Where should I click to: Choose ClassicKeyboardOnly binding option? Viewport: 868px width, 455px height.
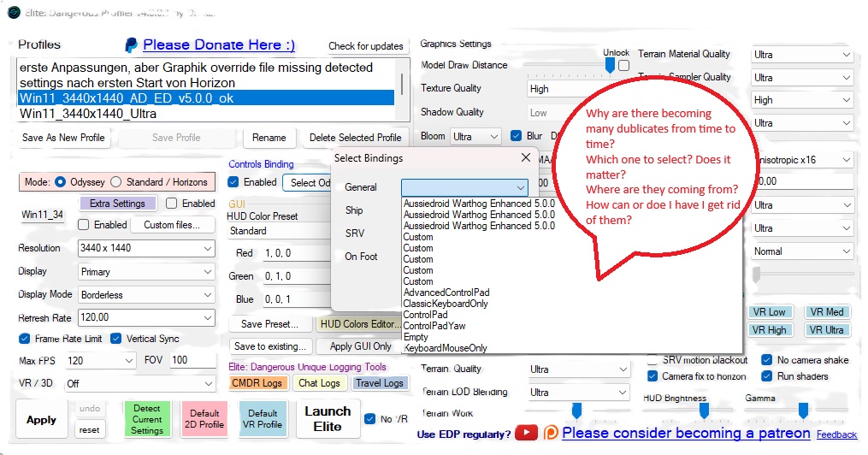446,304
